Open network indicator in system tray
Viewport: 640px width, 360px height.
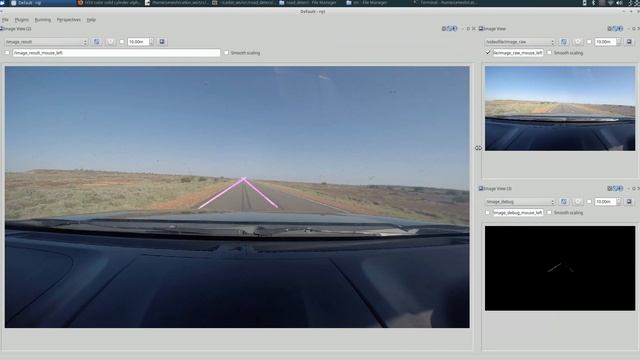tap(611, 3)
